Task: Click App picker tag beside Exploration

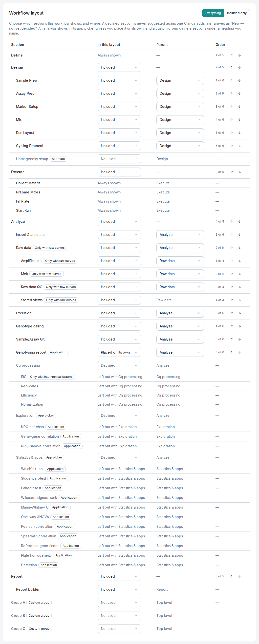Action: coord(46,416)
